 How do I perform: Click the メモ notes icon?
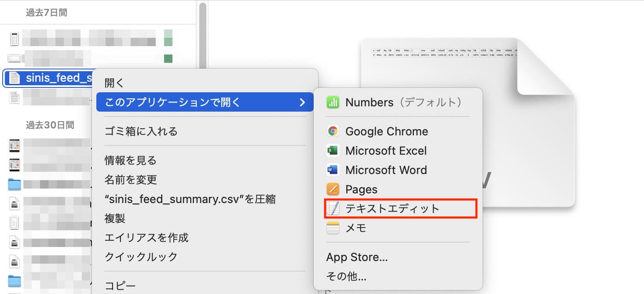pos(333,228)
